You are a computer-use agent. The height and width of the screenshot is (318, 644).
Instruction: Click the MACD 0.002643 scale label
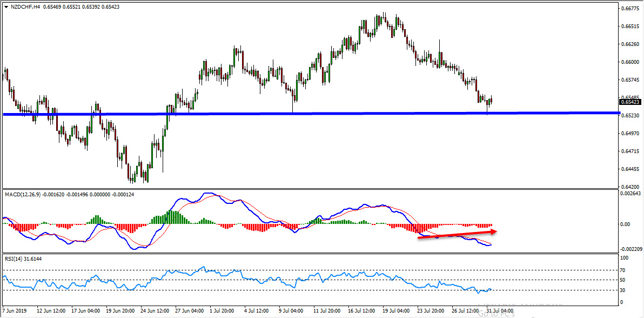[x=630, y=194]
